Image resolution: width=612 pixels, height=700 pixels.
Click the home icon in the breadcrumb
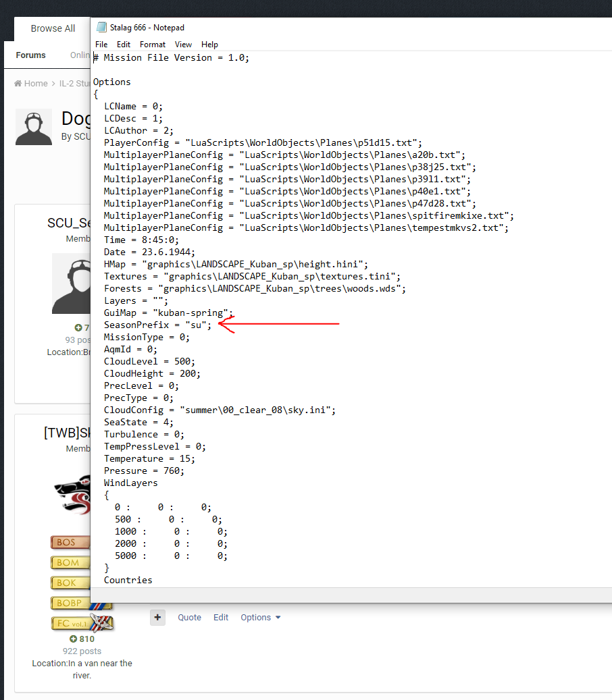18,84
